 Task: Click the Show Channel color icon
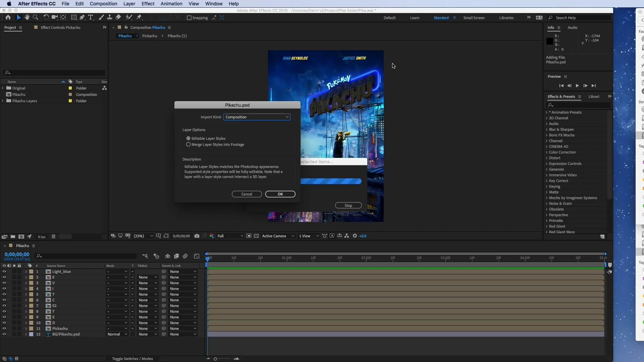212,236
